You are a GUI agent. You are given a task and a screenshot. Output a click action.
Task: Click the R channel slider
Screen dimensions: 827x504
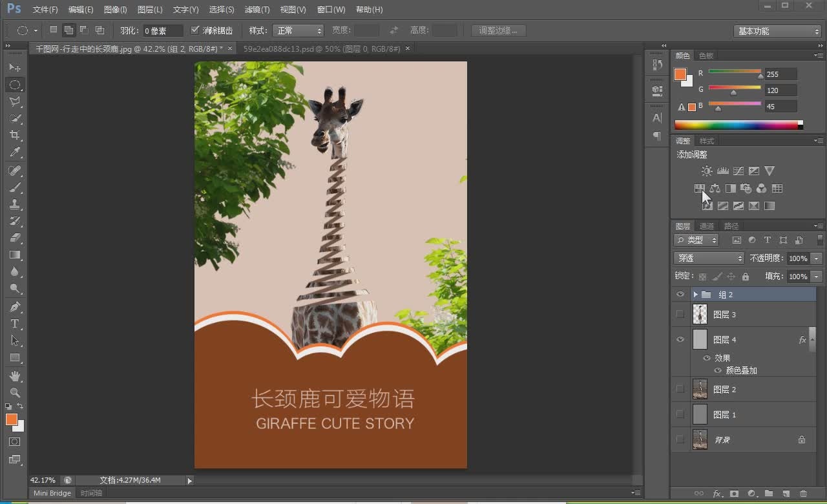tap(735, 73)
